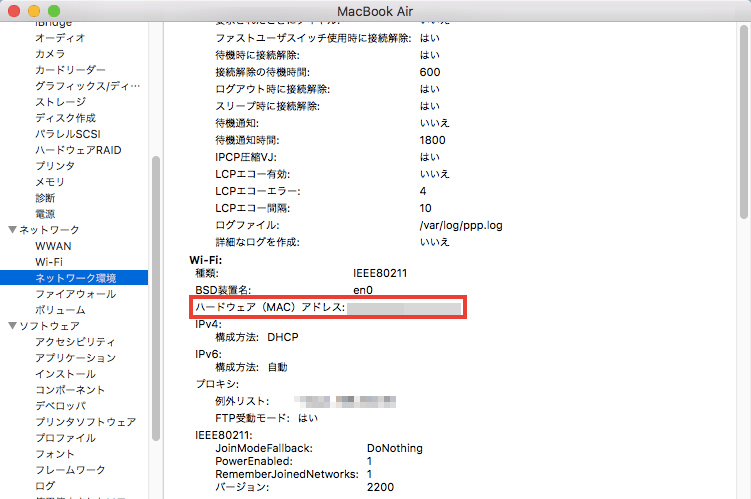
Task: Select アプリケーション in the sidebar
Action: point(75,358)
